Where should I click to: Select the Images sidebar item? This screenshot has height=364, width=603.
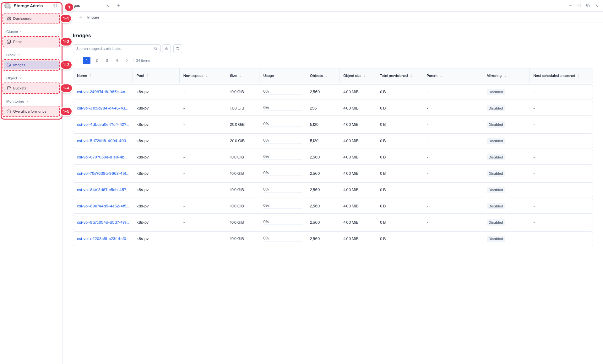(31, 65)
